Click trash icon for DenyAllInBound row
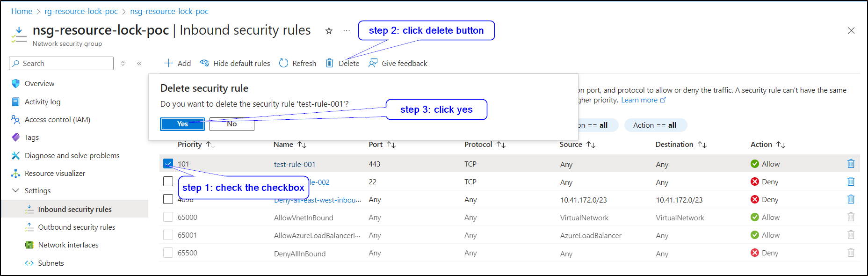868x276 pixels. tap(851, 253)
